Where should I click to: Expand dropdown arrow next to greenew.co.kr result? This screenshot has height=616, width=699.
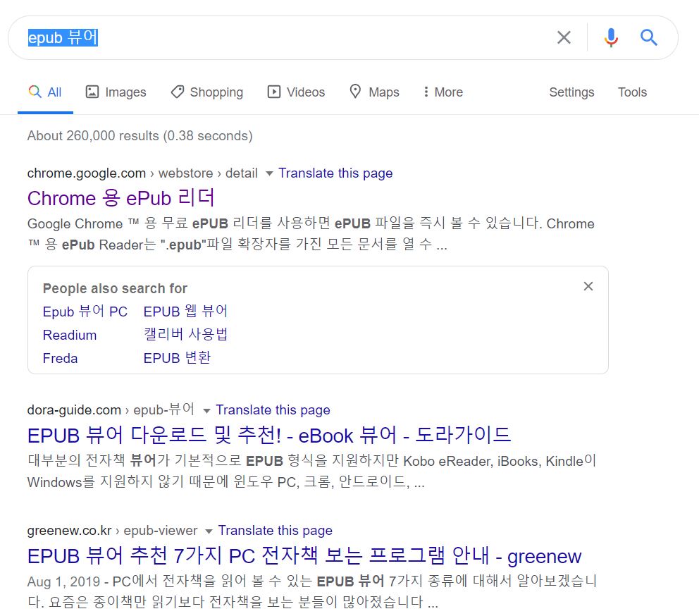coord(209,531)
